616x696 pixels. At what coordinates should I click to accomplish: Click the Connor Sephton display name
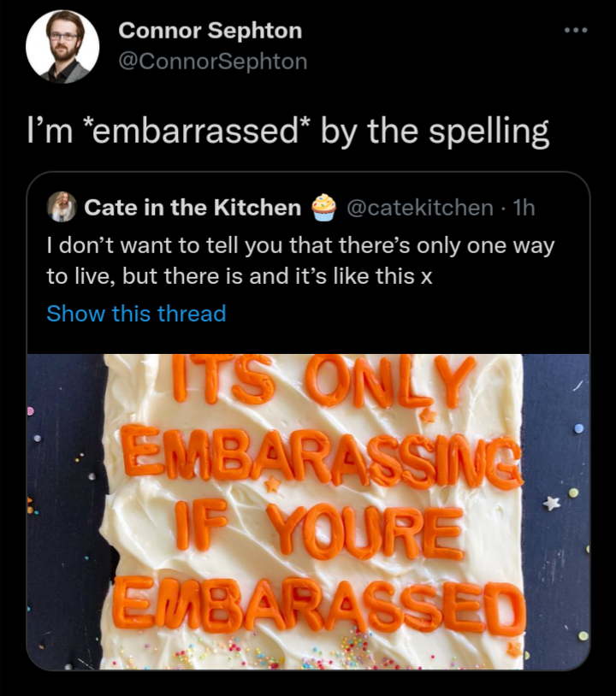210,31
